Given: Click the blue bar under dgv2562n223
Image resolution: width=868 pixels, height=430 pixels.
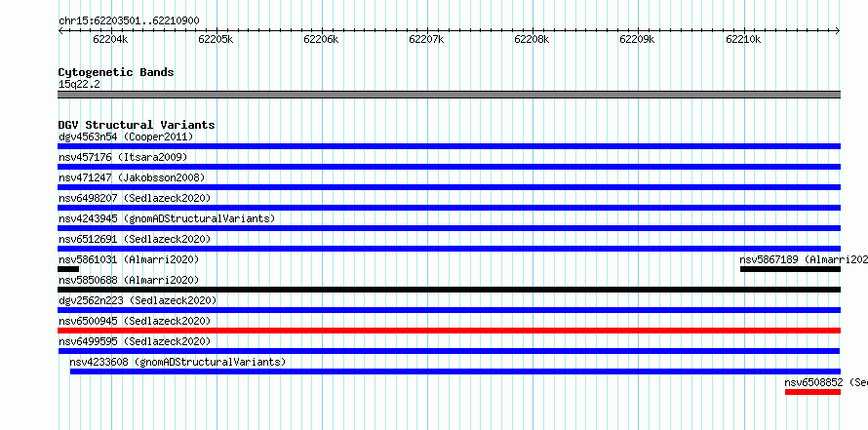Looking at the screenshot, I should point(449,310).
